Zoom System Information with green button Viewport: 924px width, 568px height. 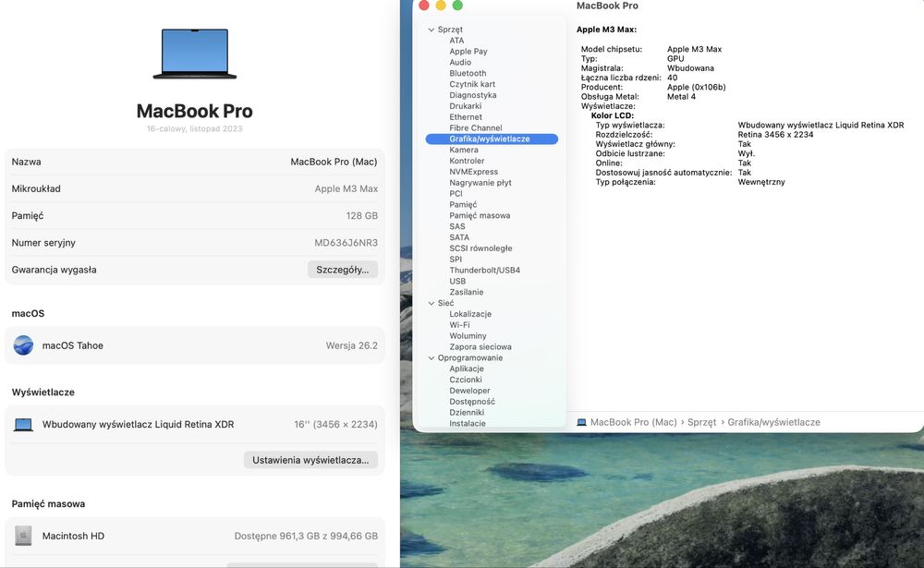point(457,6)
